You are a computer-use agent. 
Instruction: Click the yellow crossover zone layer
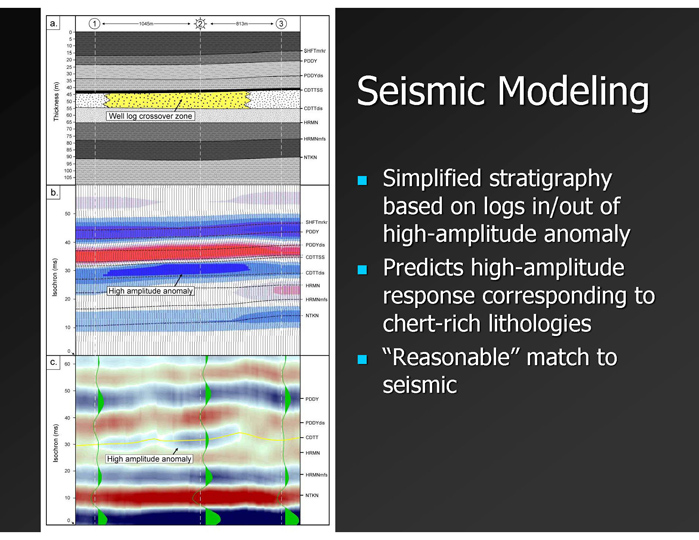177,100
